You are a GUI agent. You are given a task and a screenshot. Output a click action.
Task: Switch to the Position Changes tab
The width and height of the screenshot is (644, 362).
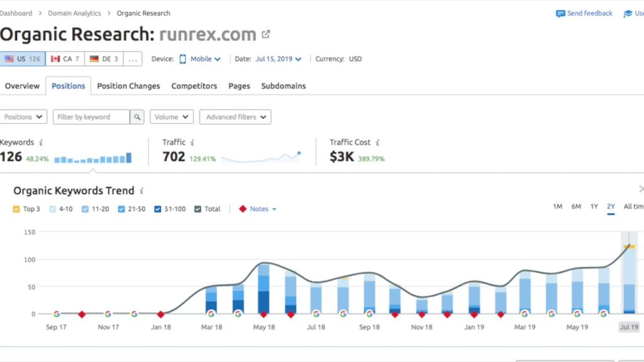[x=128, y=85]
